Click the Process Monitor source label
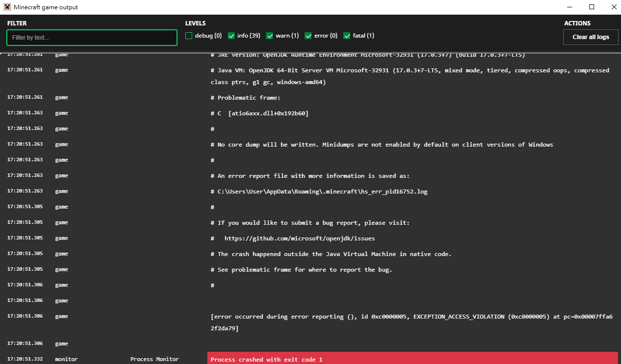This screenshot has width=621, height=364. [155, 359]
